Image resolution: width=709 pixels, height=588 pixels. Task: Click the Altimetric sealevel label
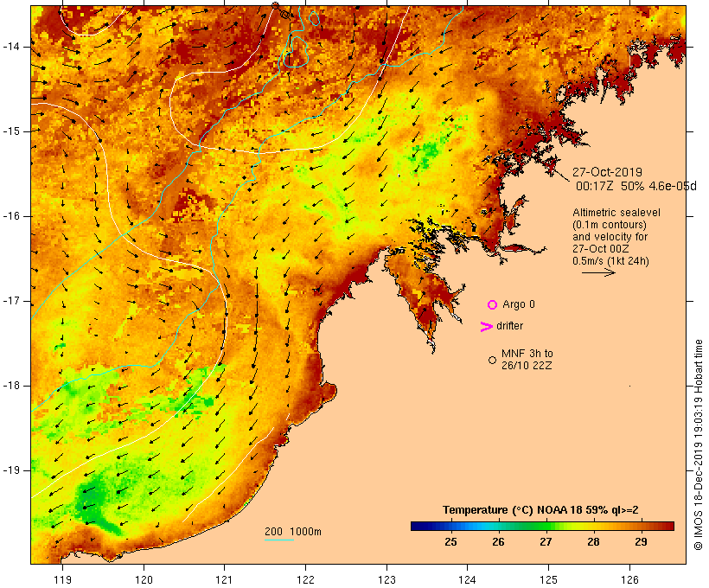616,213
